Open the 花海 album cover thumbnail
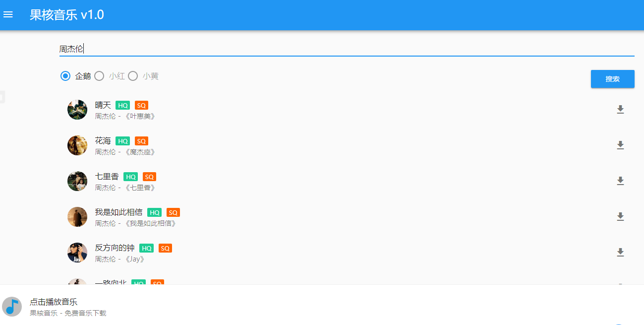 (77, 145)
